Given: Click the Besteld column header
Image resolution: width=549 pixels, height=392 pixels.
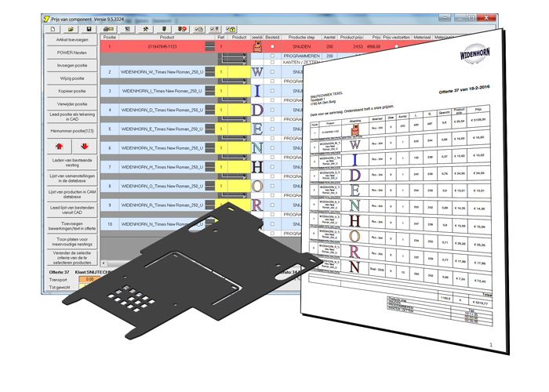Looking at the screenshot, I should click(x=272, y=37).
